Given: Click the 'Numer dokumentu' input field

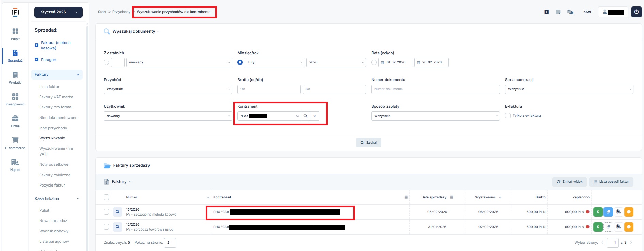Looking at the screenshot, I should click(x=435, y=89).
